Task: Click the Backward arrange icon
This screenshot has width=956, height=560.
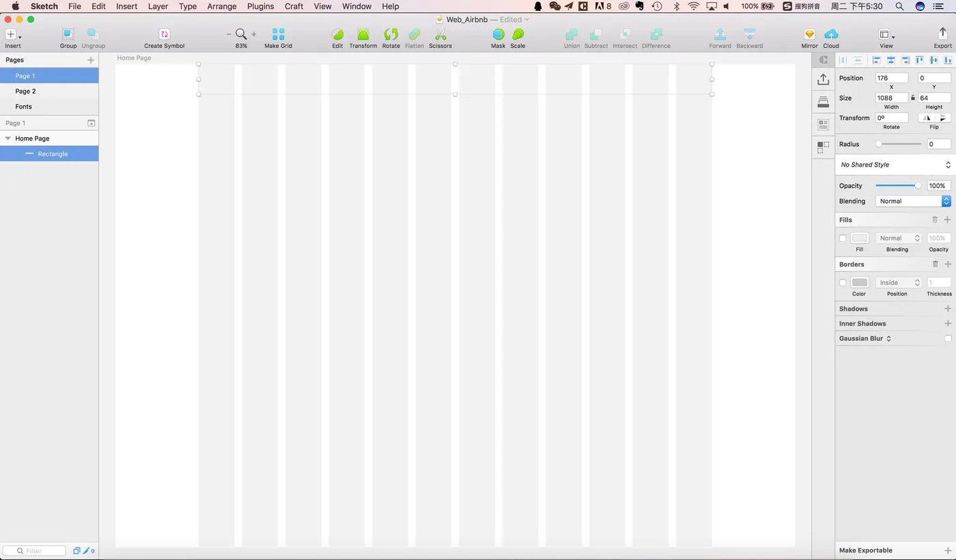Action: tap(750, 34)
